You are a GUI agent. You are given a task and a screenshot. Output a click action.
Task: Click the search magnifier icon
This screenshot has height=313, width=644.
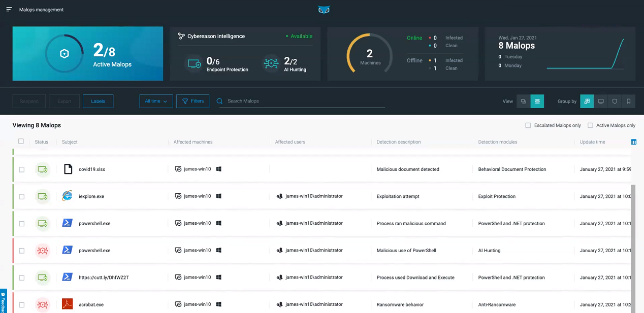[219, 101]
